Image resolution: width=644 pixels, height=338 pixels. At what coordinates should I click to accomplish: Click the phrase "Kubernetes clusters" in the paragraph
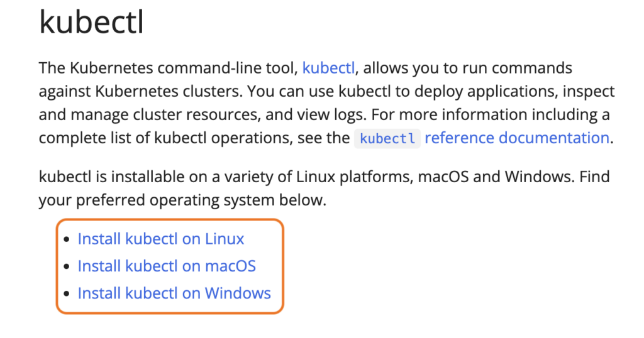pyautogui.click(x=169, y=91)
